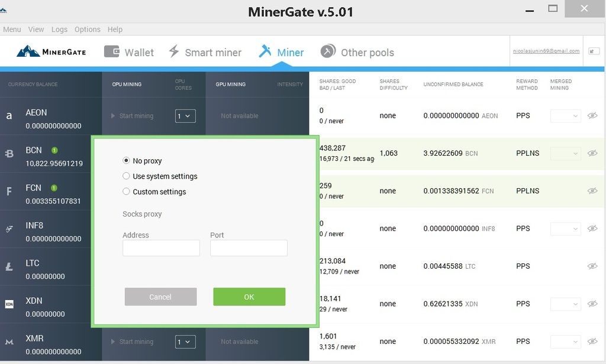This screenshot has width=606, height=364.
Task: Click the BCN balance 10,822.95691219
Action: pos(54,163)
